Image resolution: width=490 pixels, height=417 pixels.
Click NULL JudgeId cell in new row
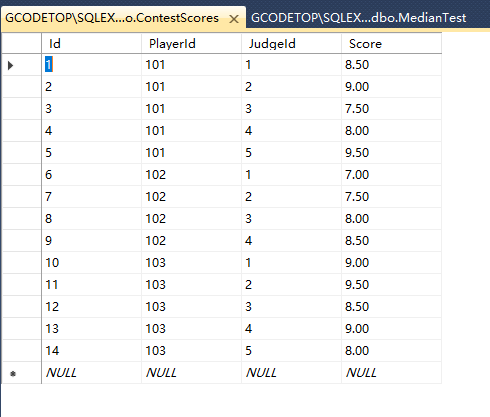292,373
